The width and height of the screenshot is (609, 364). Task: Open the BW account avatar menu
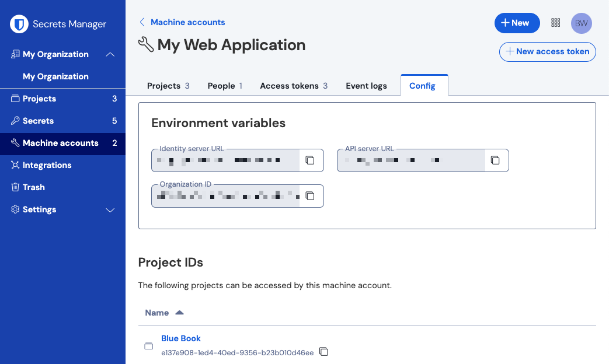(581, 23)
